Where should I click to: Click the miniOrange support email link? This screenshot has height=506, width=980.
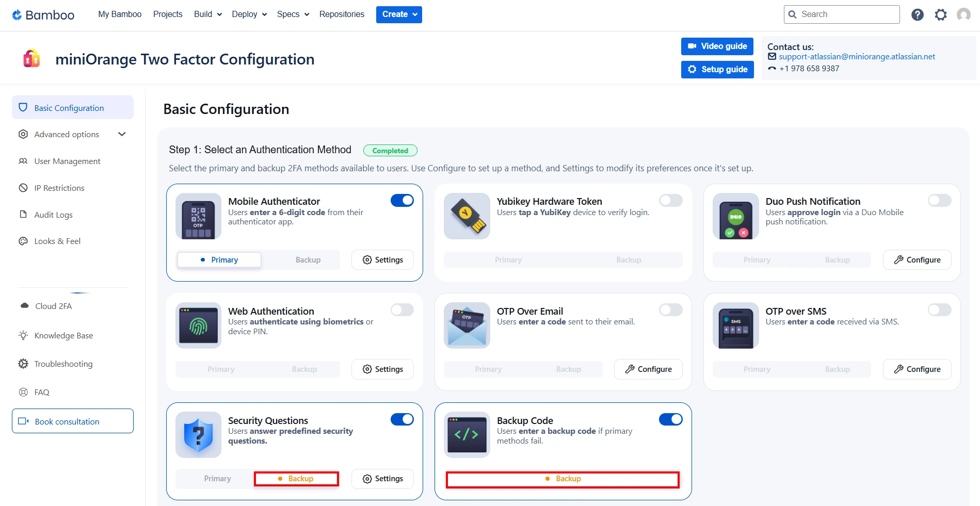coord(857,57)
